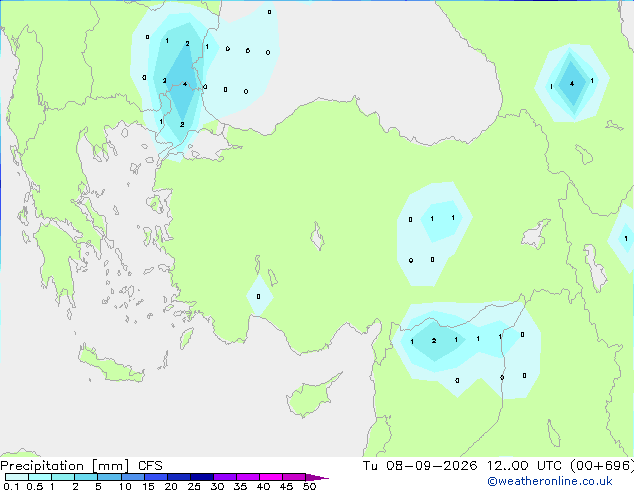The height and width of the screenshot is (490, 634).
Task: Click the '(00+696)' forecast offset text
Action: click(x=602, y=465)
